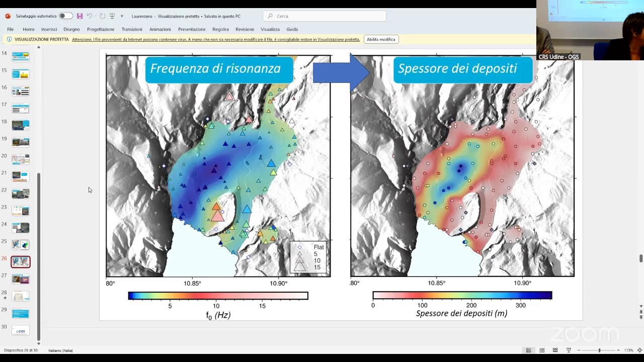Open the File menu
Image resolution: width=644 pixels, height=362 pixels.
(x=10, y=29)
